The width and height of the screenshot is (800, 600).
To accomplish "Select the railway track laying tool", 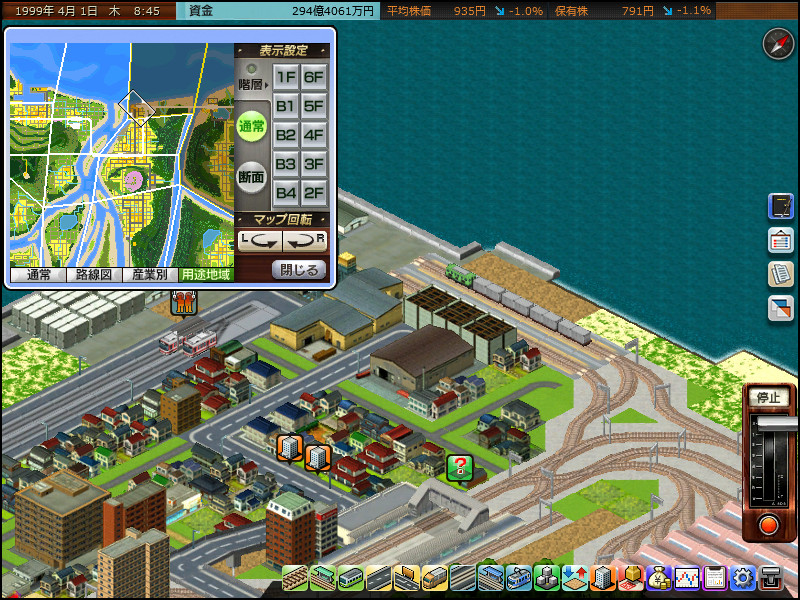I will (294, 578).
